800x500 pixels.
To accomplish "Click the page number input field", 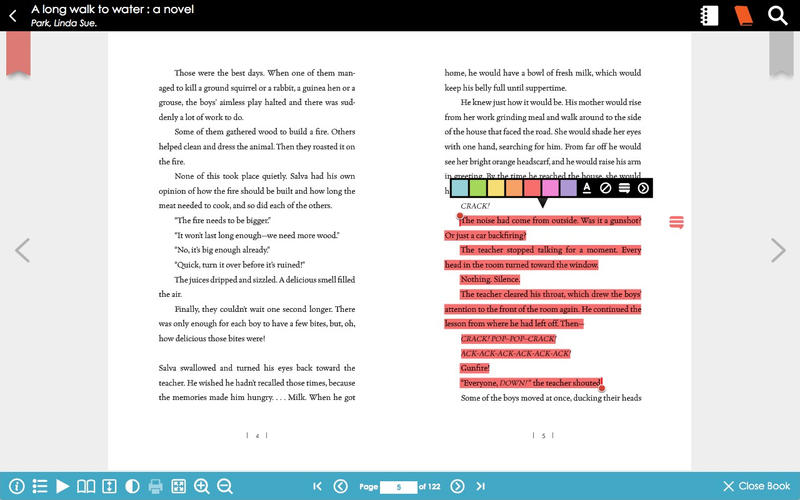I will click(398, 487).
